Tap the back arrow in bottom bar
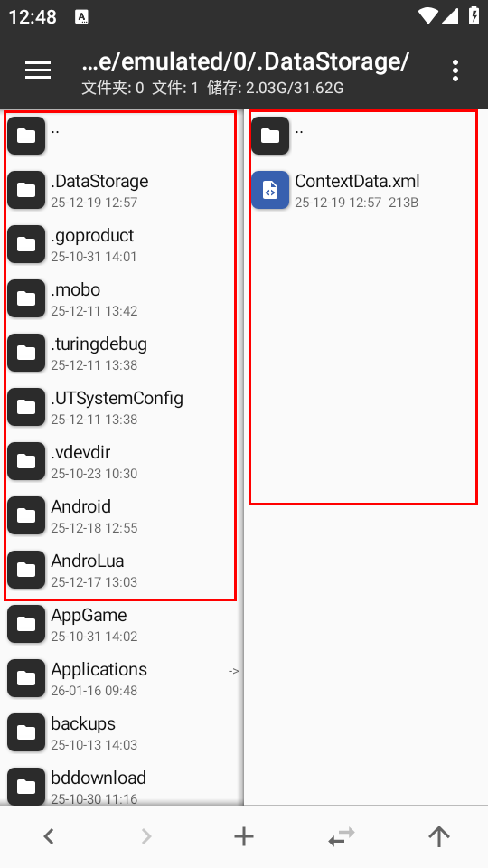488x868 pixels. pyautogui.click(x=49, y=836)
